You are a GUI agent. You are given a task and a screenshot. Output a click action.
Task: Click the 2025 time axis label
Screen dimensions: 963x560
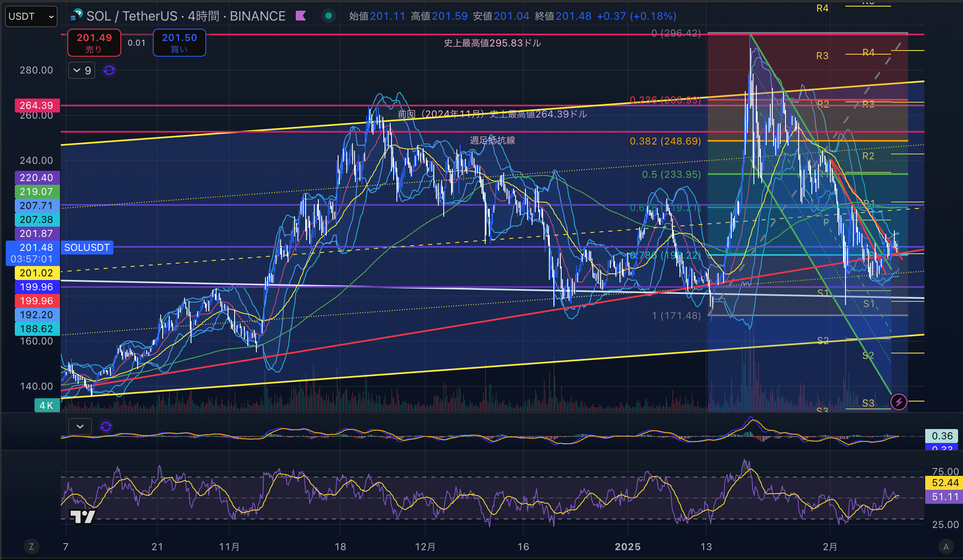click(x=627, y=547)
